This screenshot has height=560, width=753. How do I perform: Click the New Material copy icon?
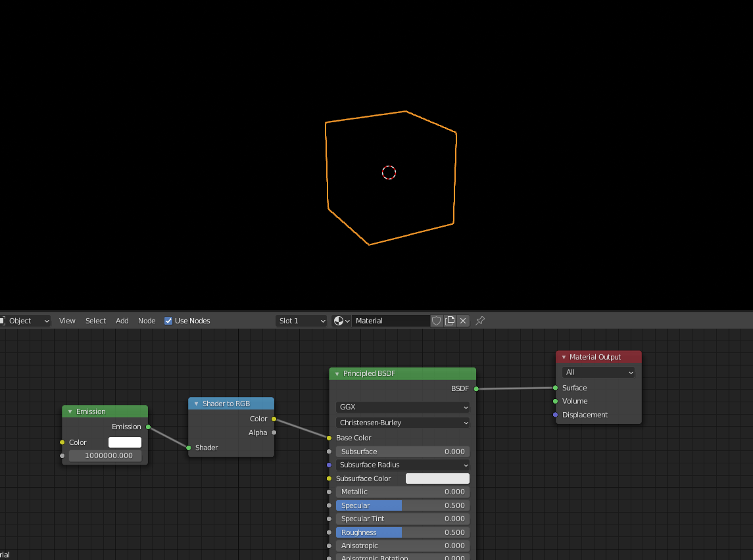tap(450, 321)
